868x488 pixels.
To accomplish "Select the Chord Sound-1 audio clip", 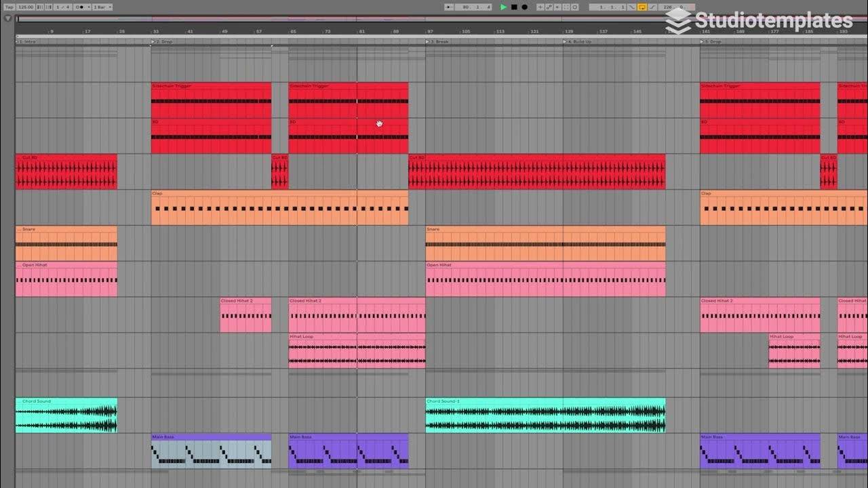I will click(x=545, y=415).
